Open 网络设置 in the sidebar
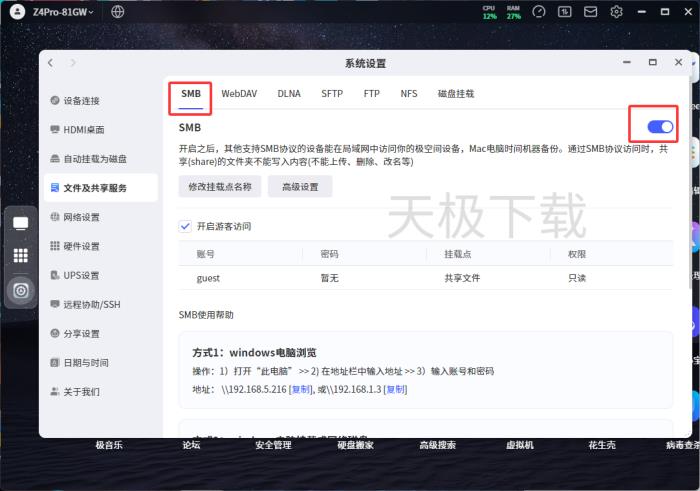Viewport: 700px width, 491px height. (81, 217)
